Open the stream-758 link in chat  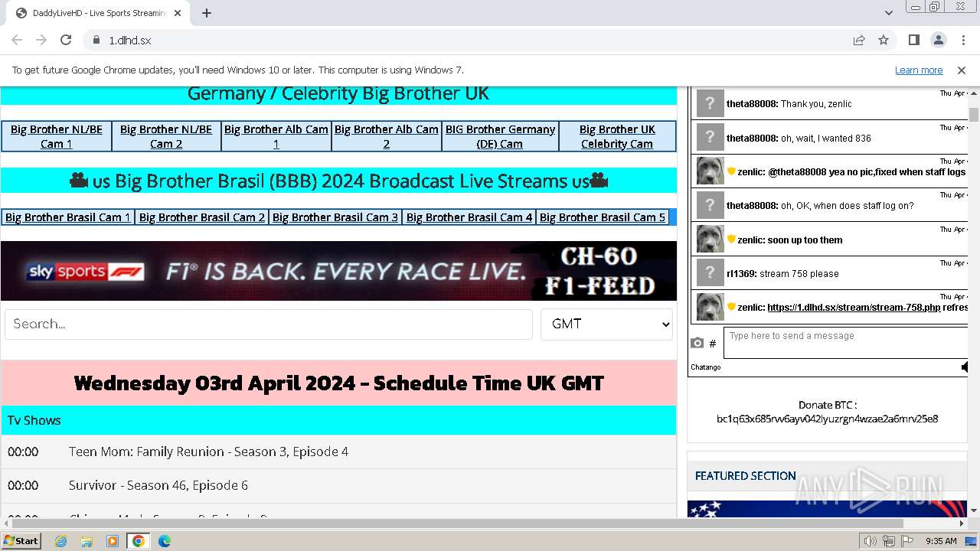(x=854, y=308)
